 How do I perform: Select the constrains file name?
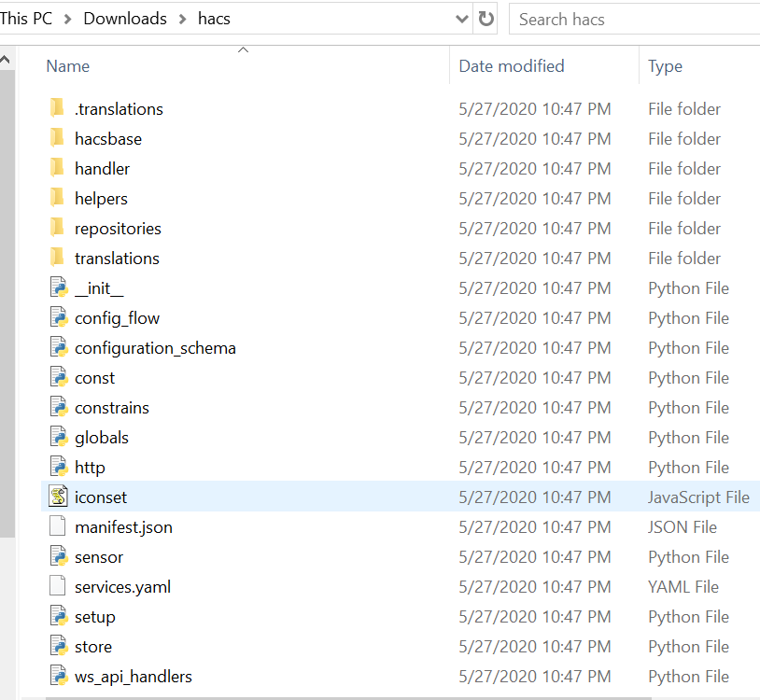pos(111,408)
